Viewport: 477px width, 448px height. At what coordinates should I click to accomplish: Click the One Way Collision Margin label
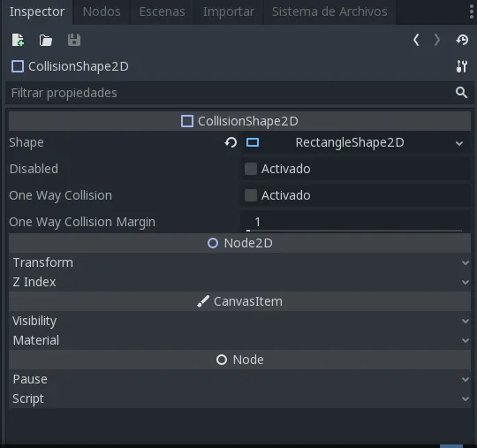tap(82, 222)
